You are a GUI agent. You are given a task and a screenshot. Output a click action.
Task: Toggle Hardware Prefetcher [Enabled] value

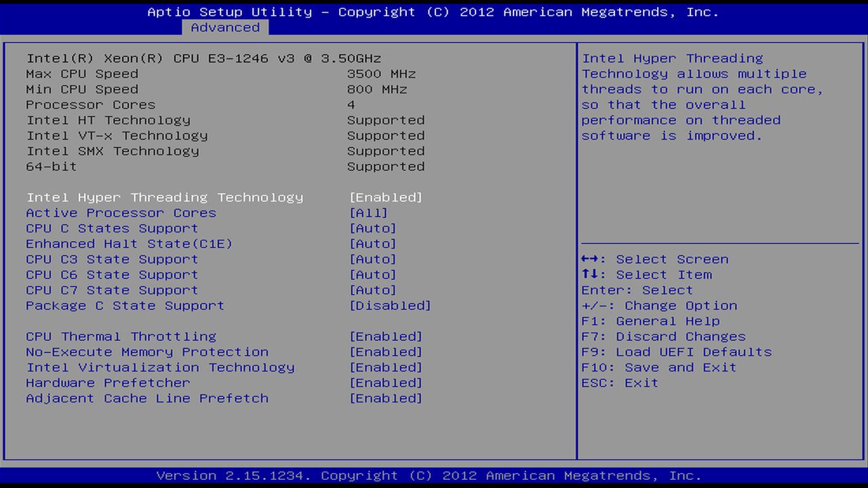pyautogui.click(x=386, y=383)
